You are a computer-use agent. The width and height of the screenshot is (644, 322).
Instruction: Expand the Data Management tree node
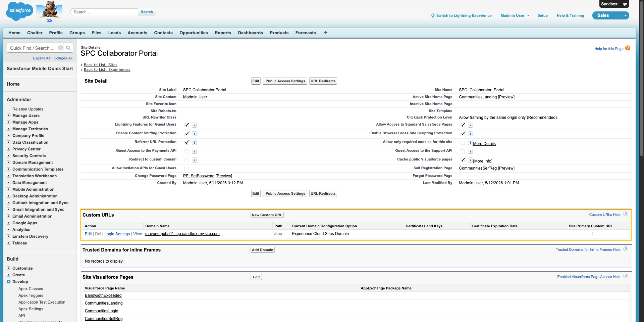click(9, 183)
